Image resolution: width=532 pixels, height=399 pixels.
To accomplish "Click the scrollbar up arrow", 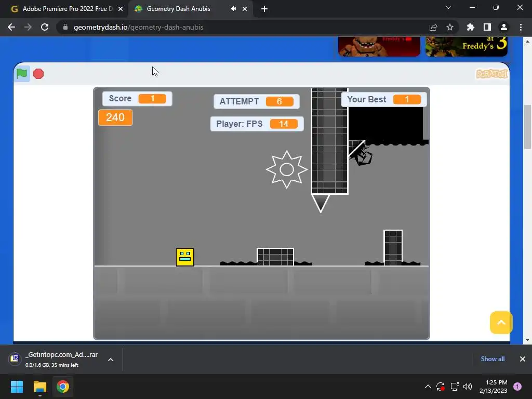I will (528, 42).
